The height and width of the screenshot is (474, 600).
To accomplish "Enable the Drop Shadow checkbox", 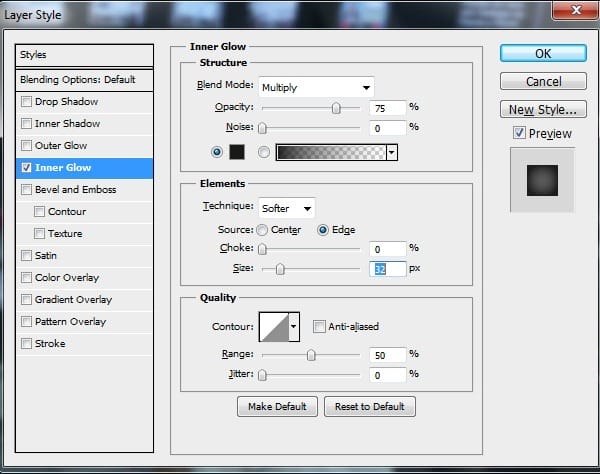I will (x=26, y=102).
